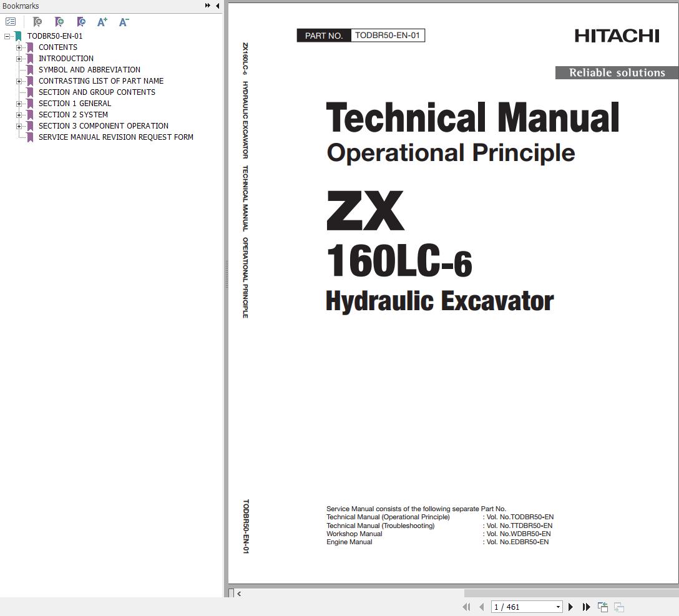Collapse the Bookmarks panel with left-arrow icon
Screen dimensions: 679x616
217,6
